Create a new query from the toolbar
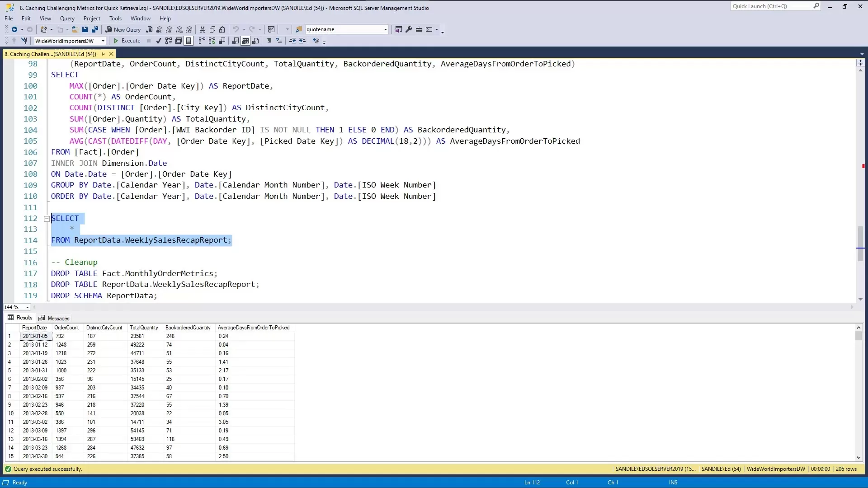Screen dimensions: 868x488 click(x=123, y=29)
